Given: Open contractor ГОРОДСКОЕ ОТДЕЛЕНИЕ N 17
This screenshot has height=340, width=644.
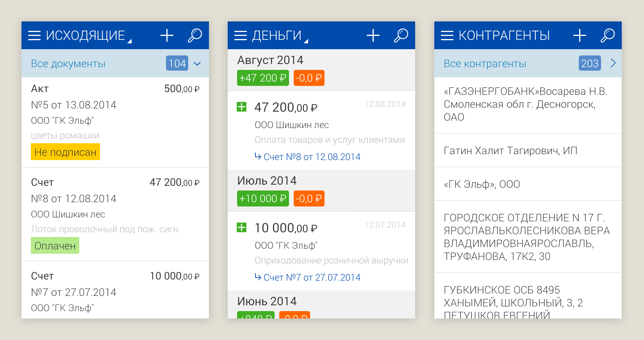Looking at the screenshot, I should click(x=528, y=237).
